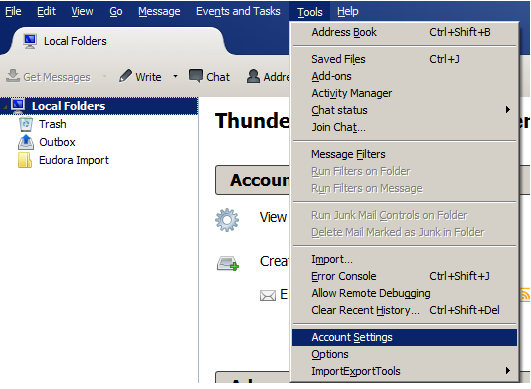The height and width of the screenshot is (389, 531).
Task: Click the Address Book person icon
Action: (253, 76)
